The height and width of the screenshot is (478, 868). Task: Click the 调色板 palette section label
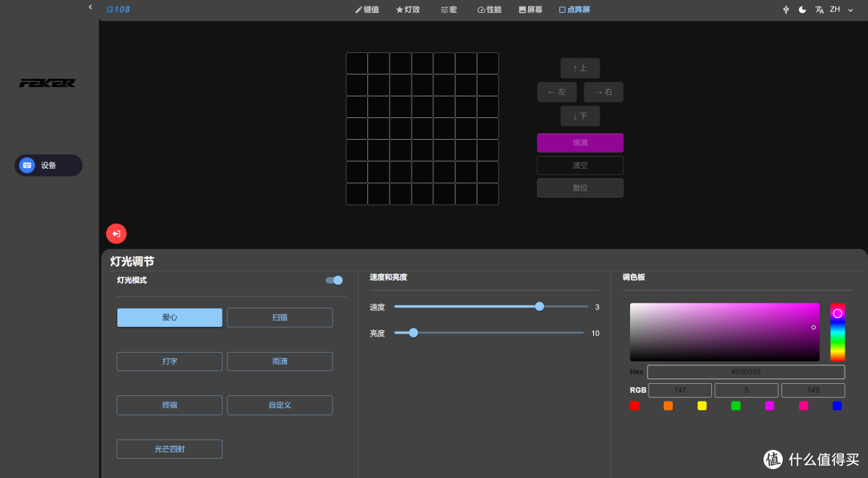(634, 277)
